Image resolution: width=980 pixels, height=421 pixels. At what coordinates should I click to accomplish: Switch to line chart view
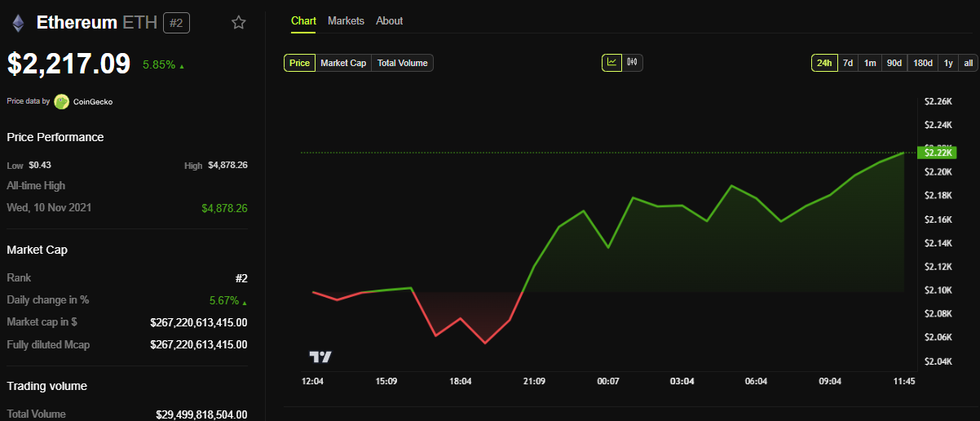point(611,62)
